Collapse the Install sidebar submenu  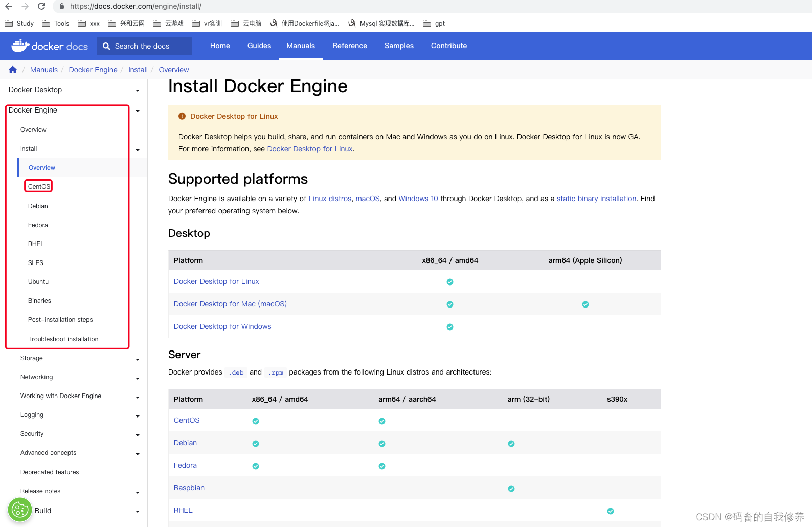(137, 150)
